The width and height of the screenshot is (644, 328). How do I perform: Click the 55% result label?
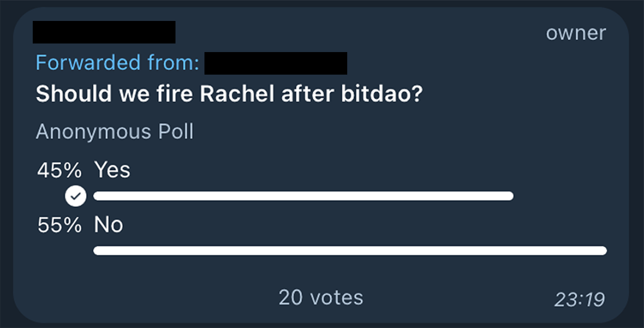click(60, 225)
